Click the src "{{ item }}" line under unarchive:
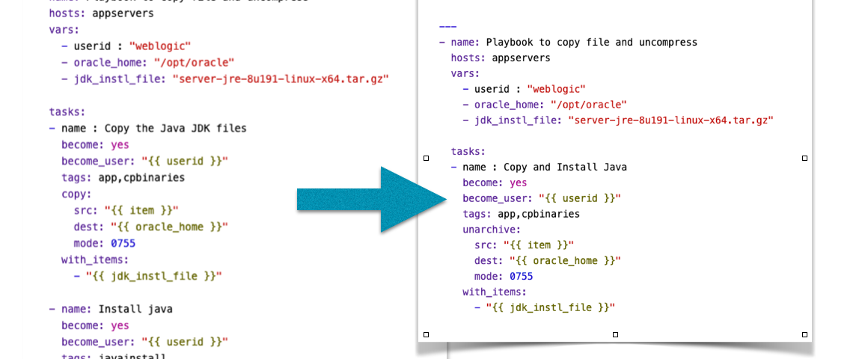 [x=525, y=245]
